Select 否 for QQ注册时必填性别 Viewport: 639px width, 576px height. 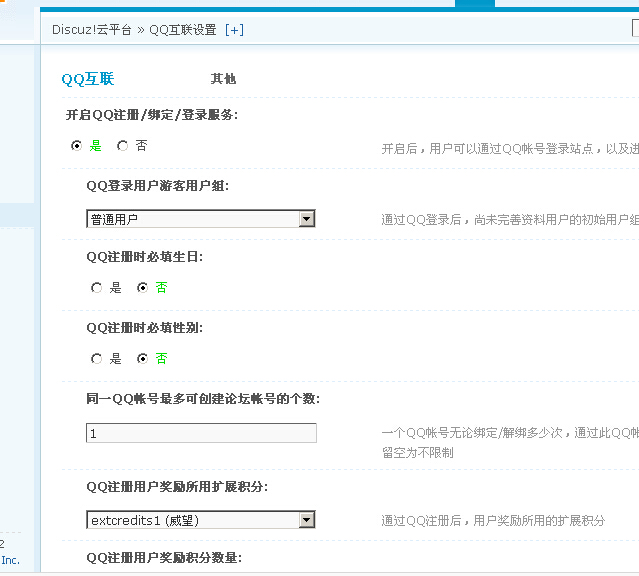tap(142, 359)
